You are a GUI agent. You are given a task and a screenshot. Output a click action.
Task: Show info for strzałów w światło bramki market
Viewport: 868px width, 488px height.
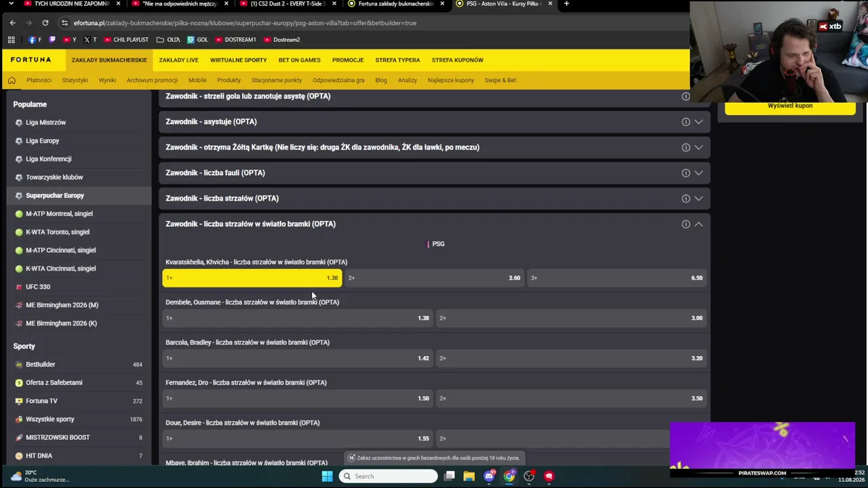[686, 224]
